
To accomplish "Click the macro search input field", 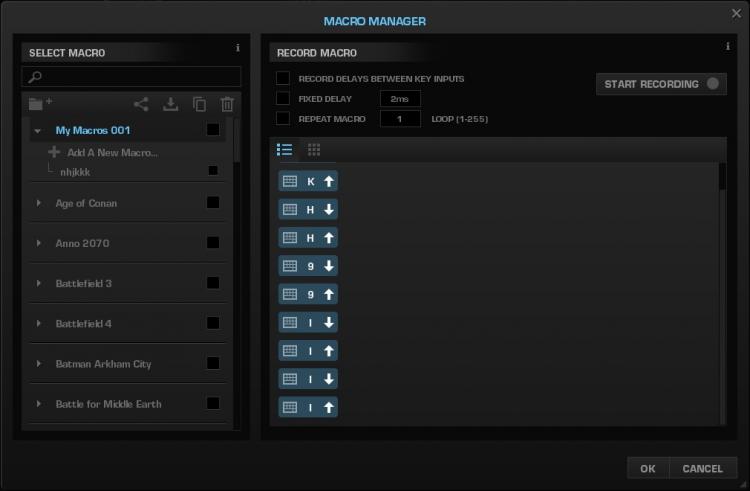I will coord(132,76).
